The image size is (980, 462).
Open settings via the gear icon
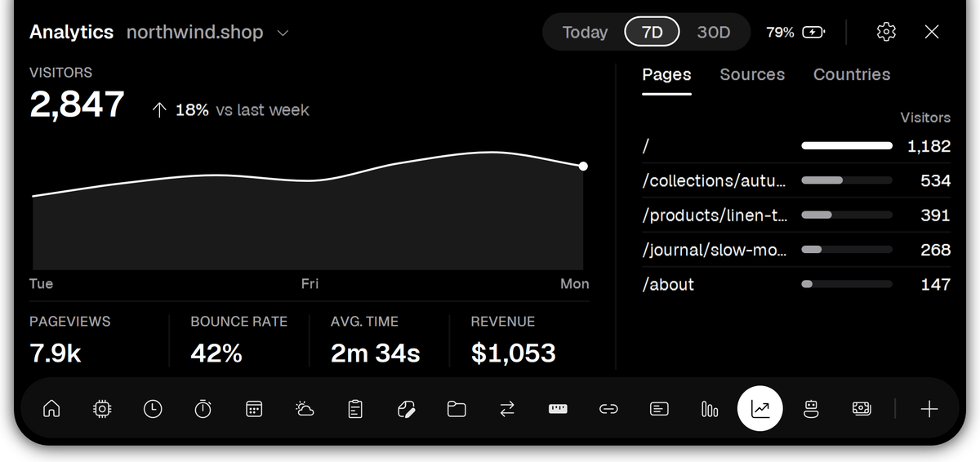click(886, 32)
